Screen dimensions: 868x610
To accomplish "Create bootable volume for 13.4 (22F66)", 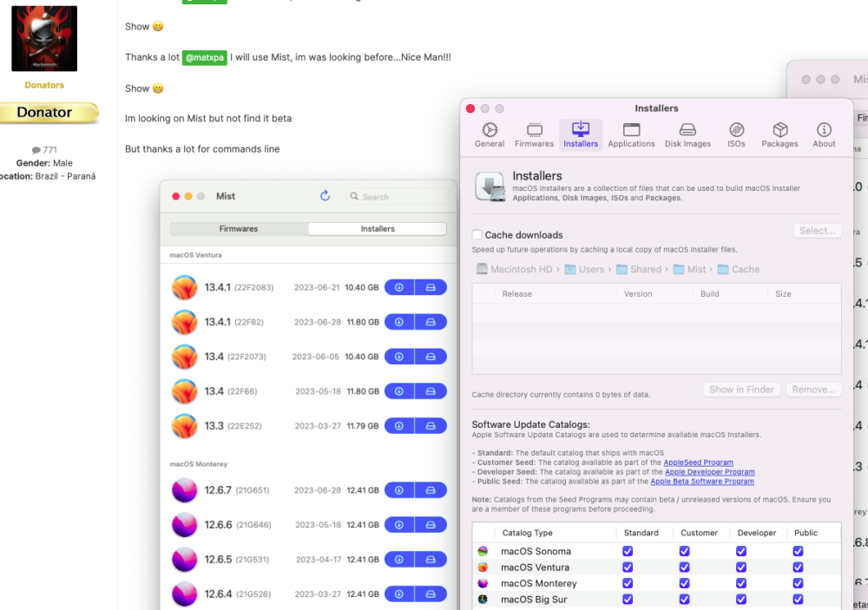I will [x=431, y=391].
